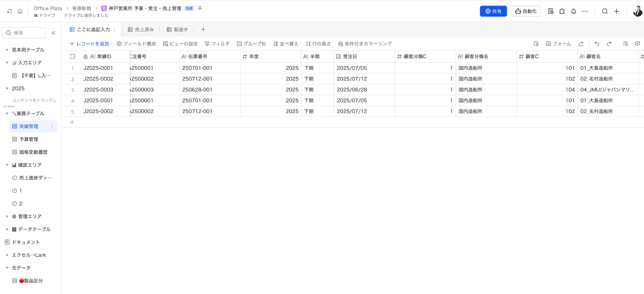Switch to the 製造中 view tab
644x294 pixels.
(177, 30)
